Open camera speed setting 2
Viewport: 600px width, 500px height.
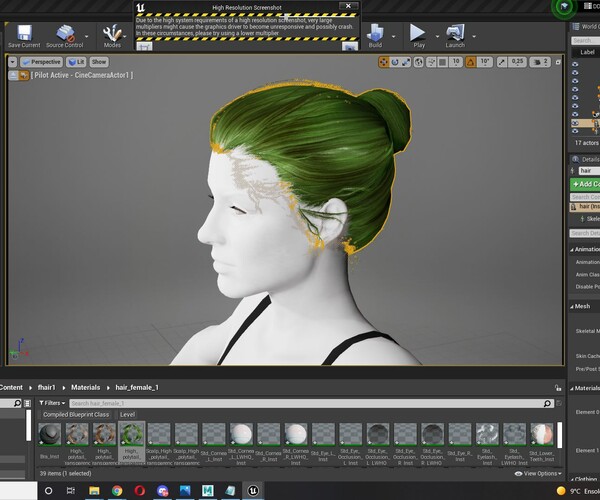pyautogui.click(x=540, y=62)
